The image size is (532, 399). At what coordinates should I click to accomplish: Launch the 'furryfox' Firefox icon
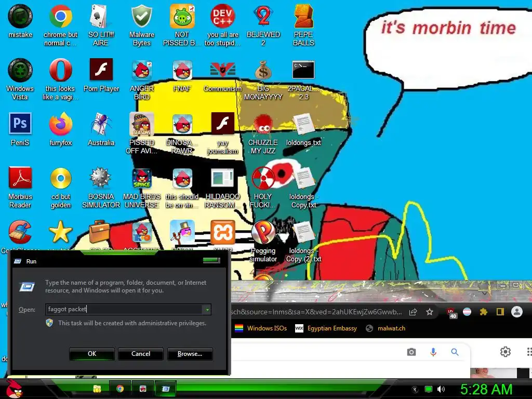click(60, 129)
